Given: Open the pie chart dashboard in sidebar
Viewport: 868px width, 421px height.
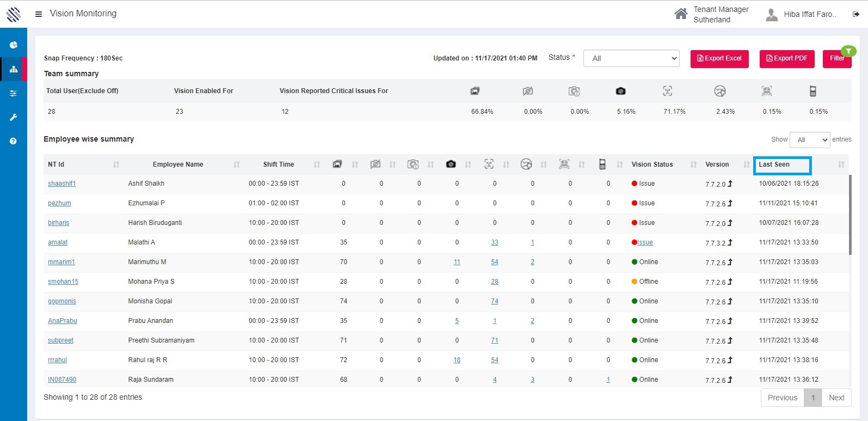Looking at the screenshot, I should coord(14,45).
